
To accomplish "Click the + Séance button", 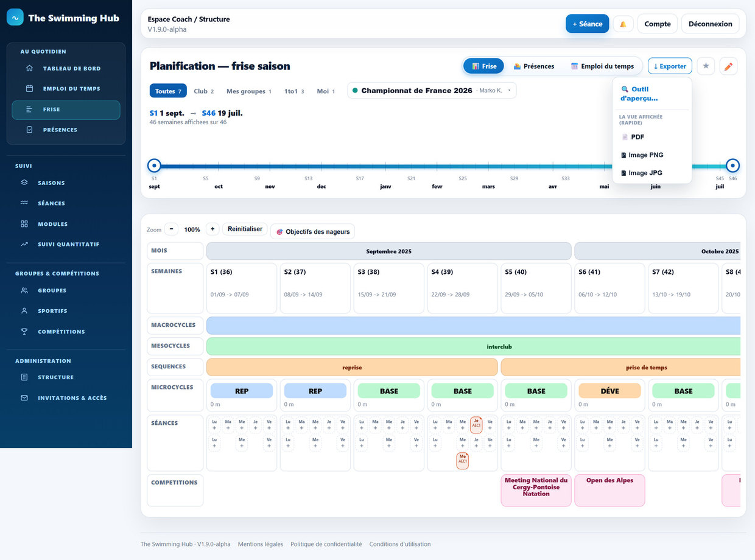I will point(587,24).
